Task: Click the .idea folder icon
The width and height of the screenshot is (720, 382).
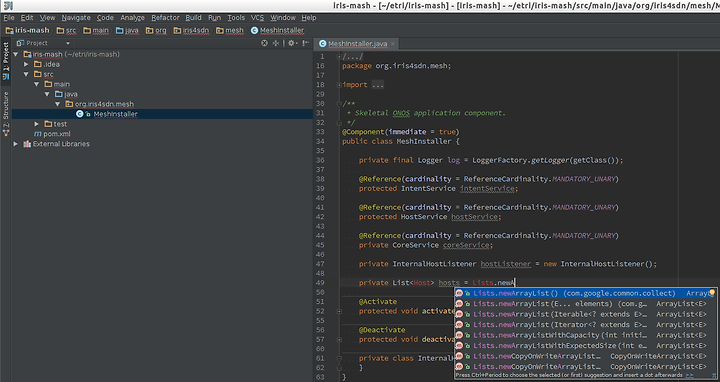Action: 38,64
